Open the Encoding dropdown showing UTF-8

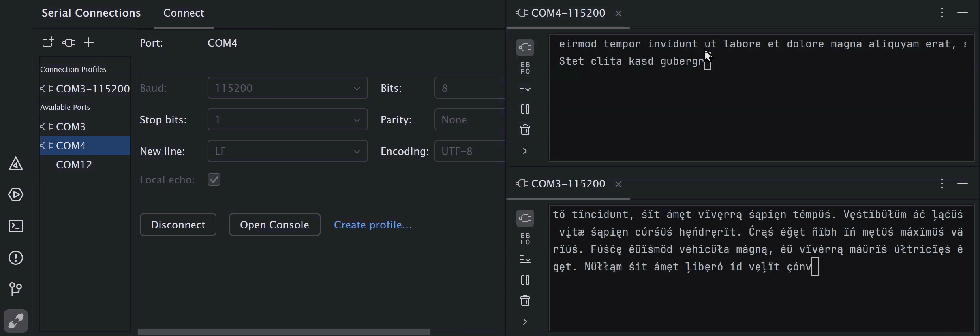[x=469, y=151]
